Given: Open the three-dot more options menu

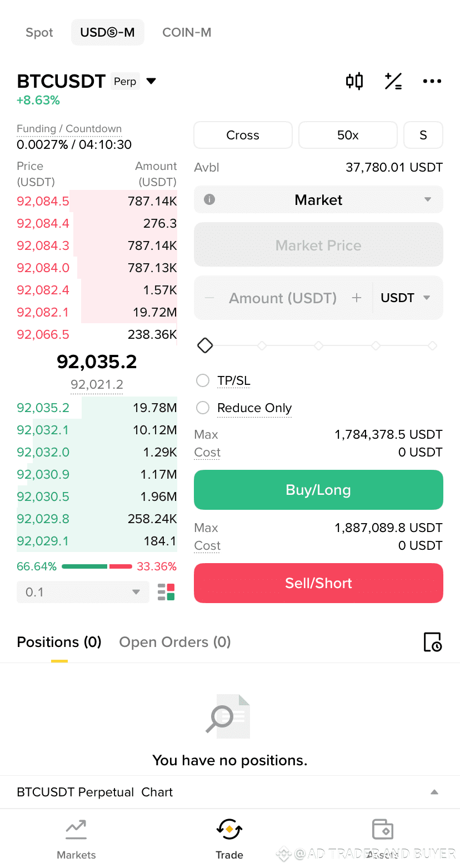Looking at the screenshot, I should coord(432,82).
